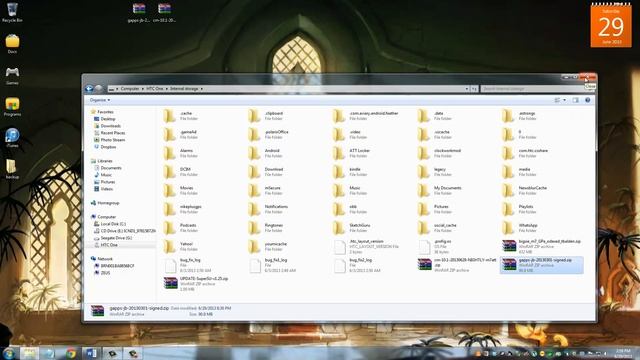Viewport: 640px width, 360px height.
Task: Click the Computer breadcrumb in address bar
Action: pos(130,89)
